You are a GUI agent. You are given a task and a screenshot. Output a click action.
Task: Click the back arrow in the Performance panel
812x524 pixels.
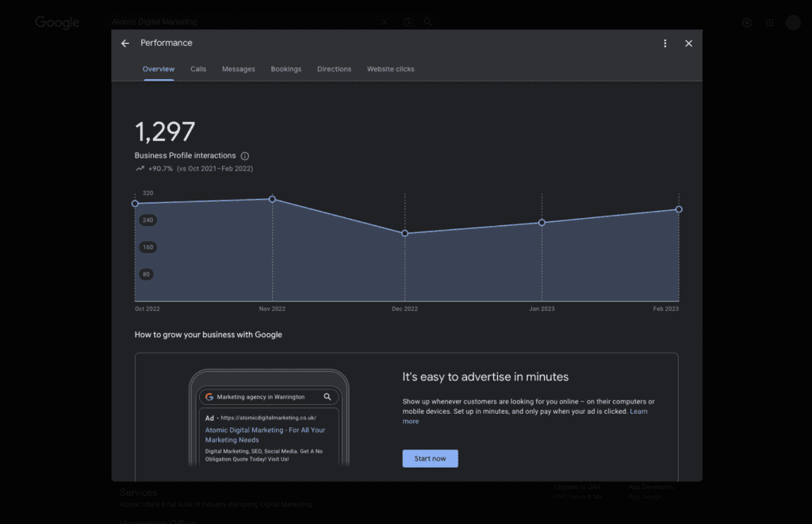point(124,43)
